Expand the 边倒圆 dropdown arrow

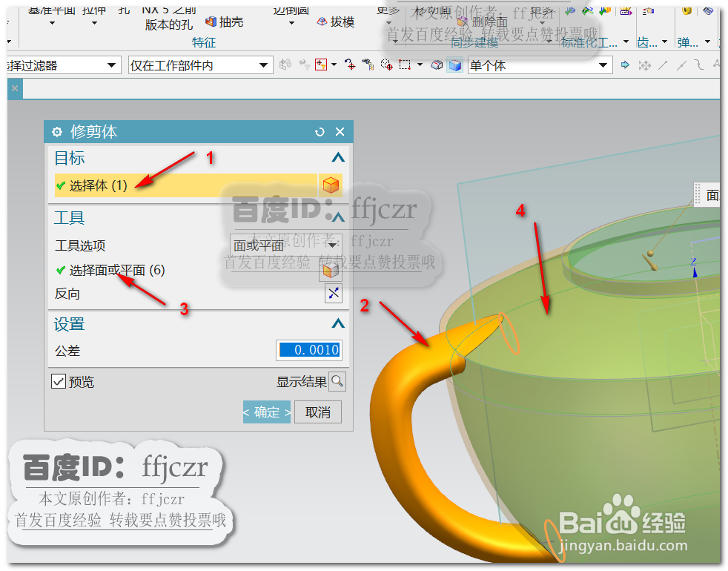point(291,23)
